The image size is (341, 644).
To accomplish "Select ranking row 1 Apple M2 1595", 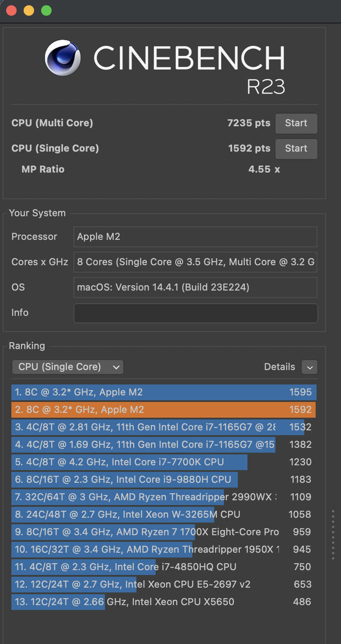I will point(164,392).
